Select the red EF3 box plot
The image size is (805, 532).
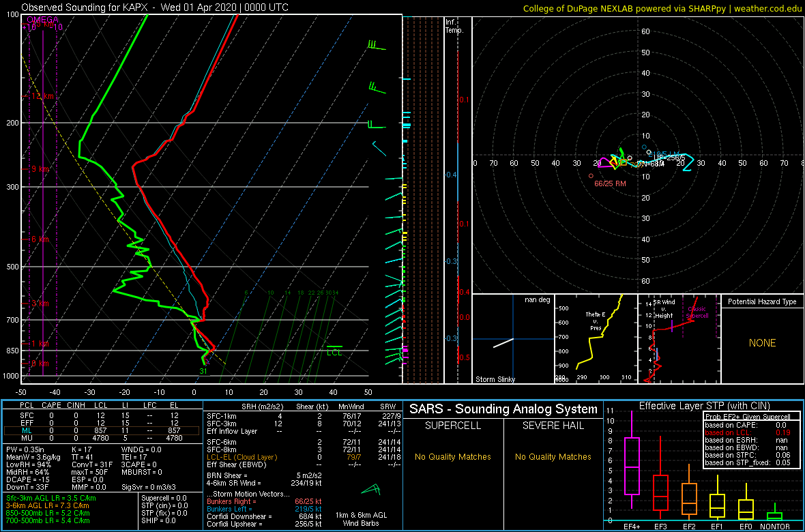[x=661, y=479]
